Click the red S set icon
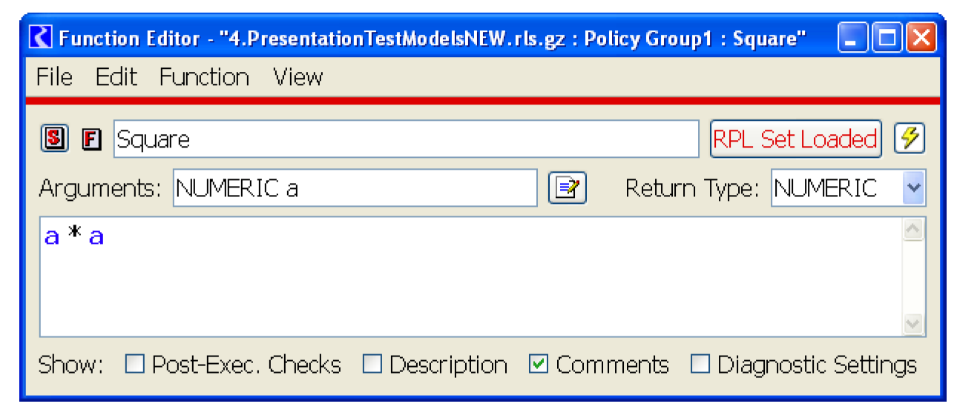This screenshot has width=980, height=415. tap(53, 139)
